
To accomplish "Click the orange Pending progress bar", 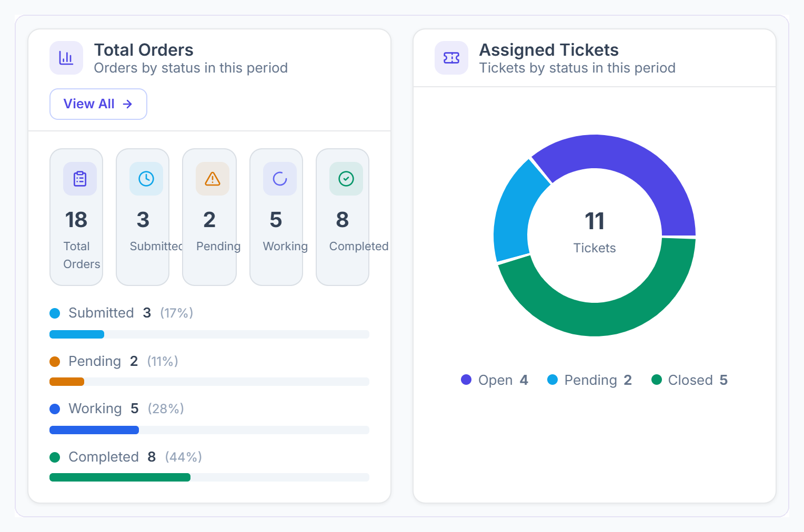I will [67, 382].
